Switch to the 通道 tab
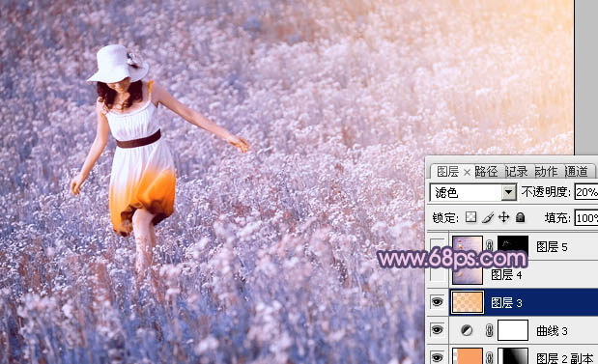The image size is (598, 364). [x=576, y=172]
